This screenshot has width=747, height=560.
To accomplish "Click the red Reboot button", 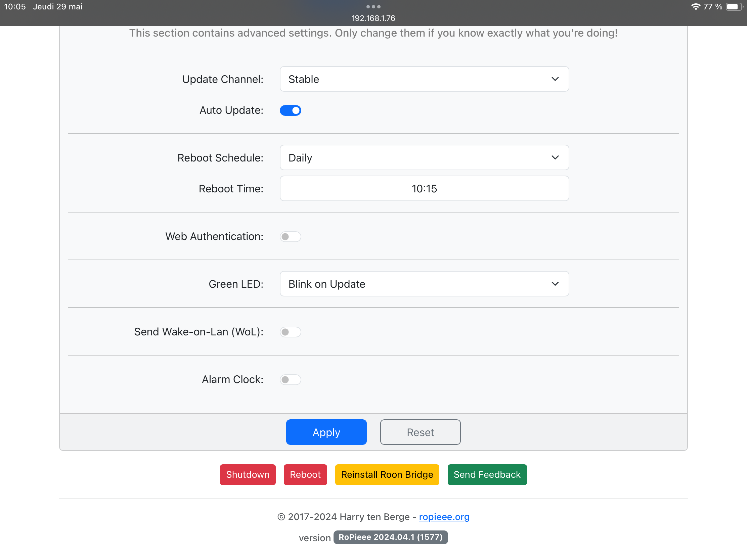I will (x=305, y=475).
